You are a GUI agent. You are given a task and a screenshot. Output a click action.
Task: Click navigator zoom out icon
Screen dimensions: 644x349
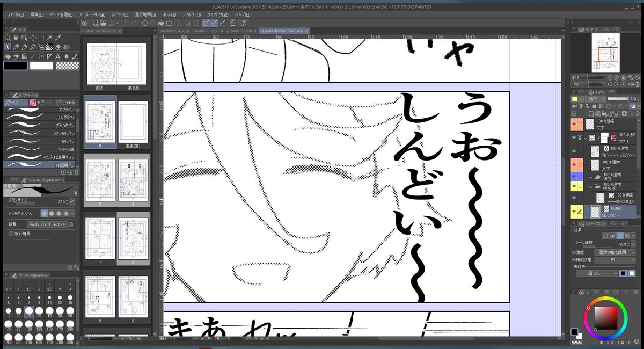click(x=610, y=77)
